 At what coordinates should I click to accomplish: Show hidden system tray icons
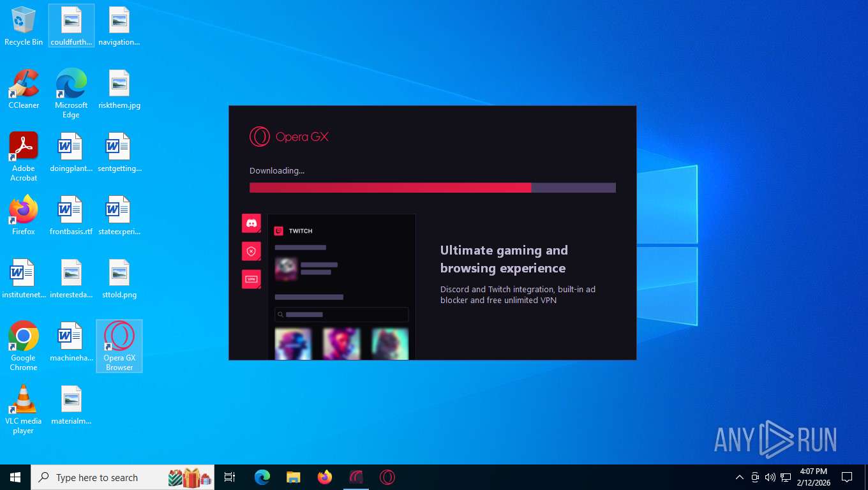pos(740,477)
